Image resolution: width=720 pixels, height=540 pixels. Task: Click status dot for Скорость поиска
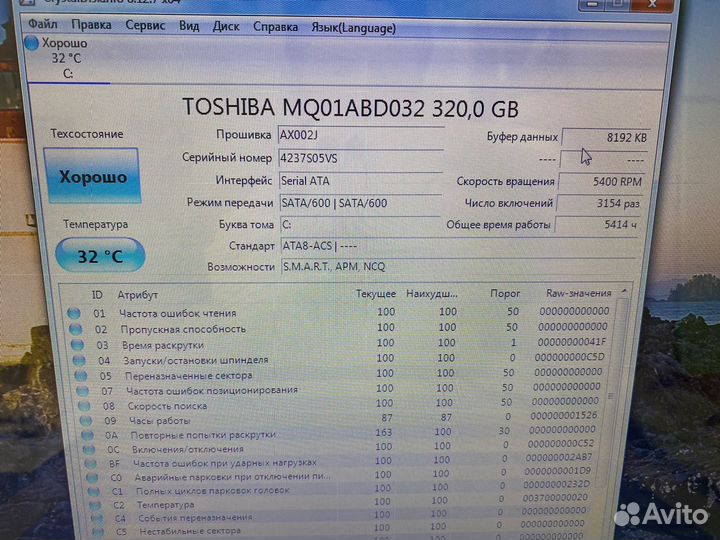click(x=84, y=406)
